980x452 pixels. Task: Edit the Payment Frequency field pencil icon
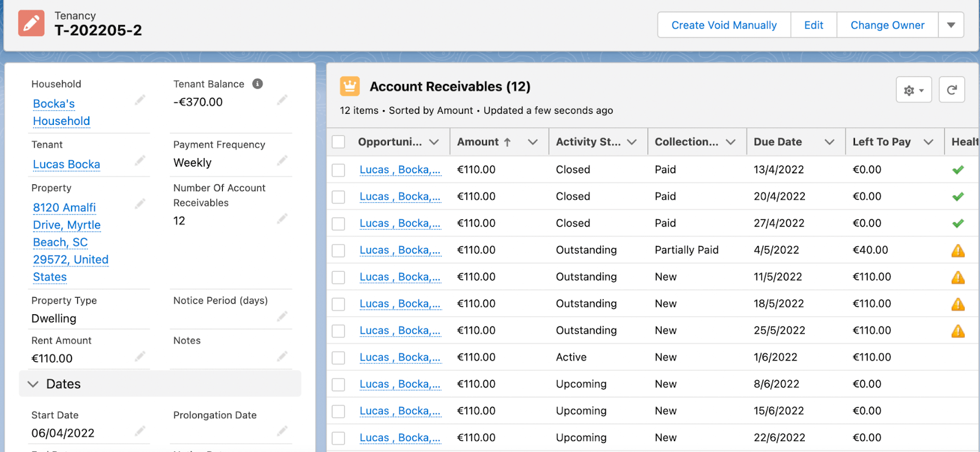tap(282, 160)
